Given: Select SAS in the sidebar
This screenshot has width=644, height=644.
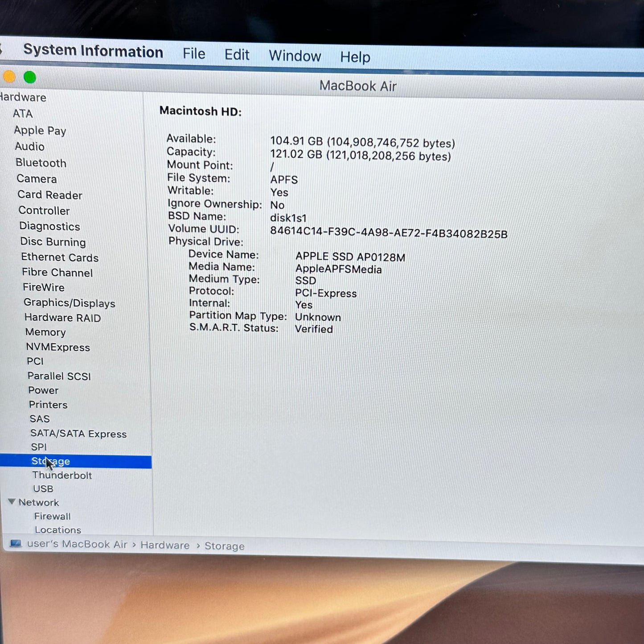Looking at the screenshot, I should pos(40,418).
